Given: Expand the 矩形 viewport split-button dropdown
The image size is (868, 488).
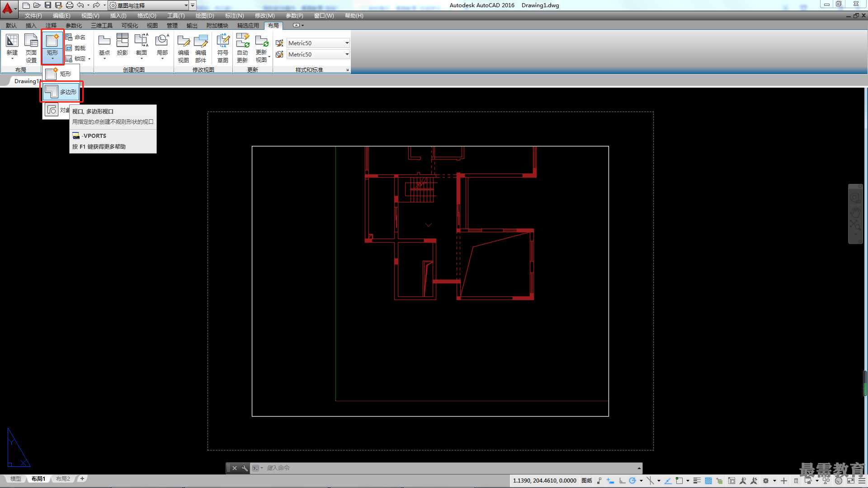Looking at the screenshot, I should [x=52, y=59].
